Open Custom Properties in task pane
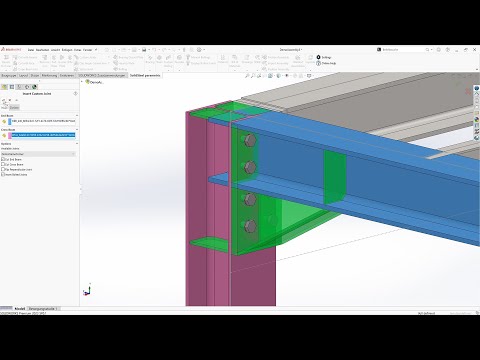Image resolution: width=480 pixels, height=360 pixels. [x=477, y=125]
